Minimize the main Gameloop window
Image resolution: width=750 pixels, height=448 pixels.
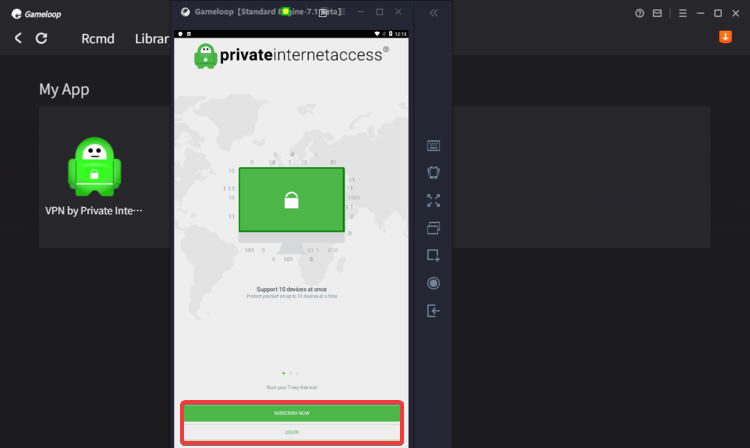[x=700, y=13]
